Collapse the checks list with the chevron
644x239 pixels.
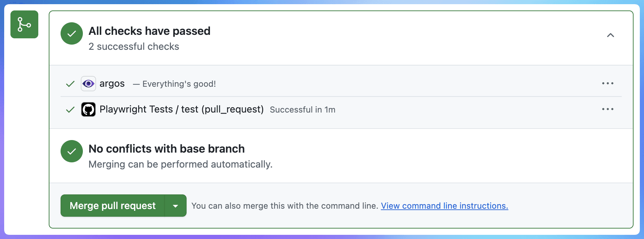point(611,35)
